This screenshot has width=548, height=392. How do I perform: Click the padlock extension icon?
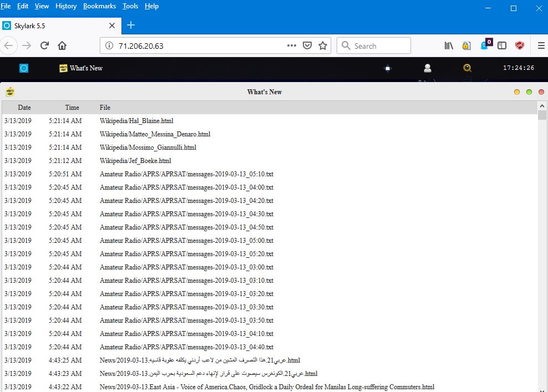(466, 46)
